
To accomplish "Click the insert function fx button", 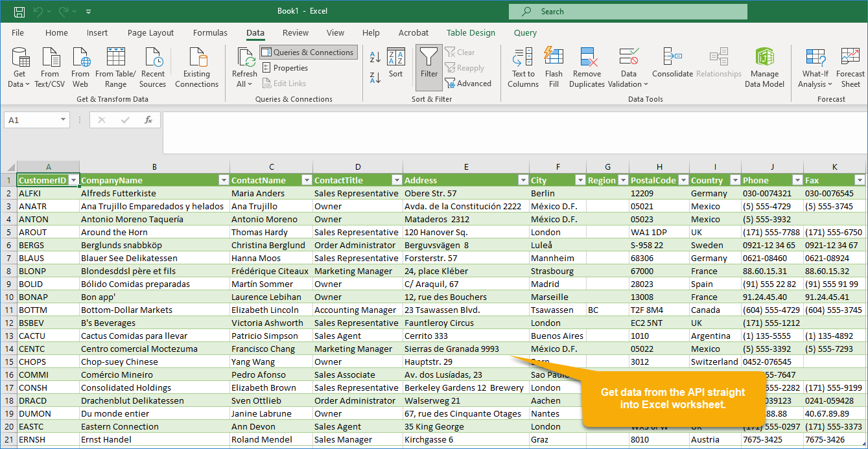I will click(x=148, y=120).
